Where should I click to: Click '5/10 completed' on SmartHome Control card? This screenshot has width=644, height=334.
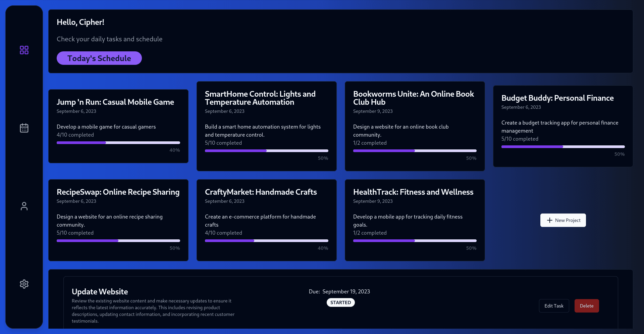click(x=223, y=143)
